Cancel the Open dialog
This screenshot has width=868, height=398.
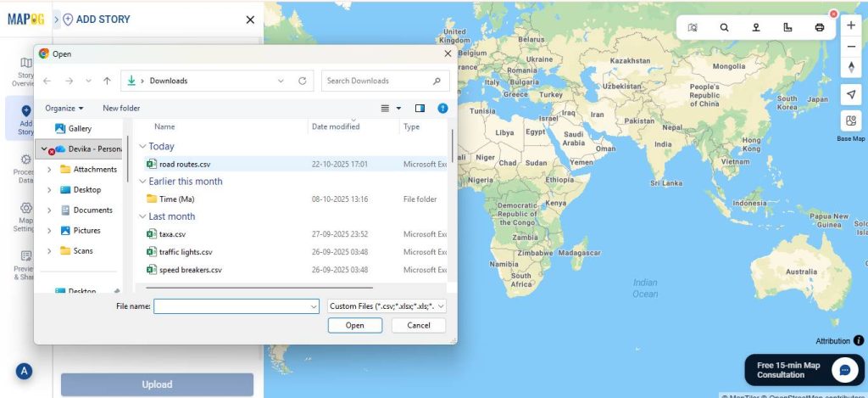(419, 325)
